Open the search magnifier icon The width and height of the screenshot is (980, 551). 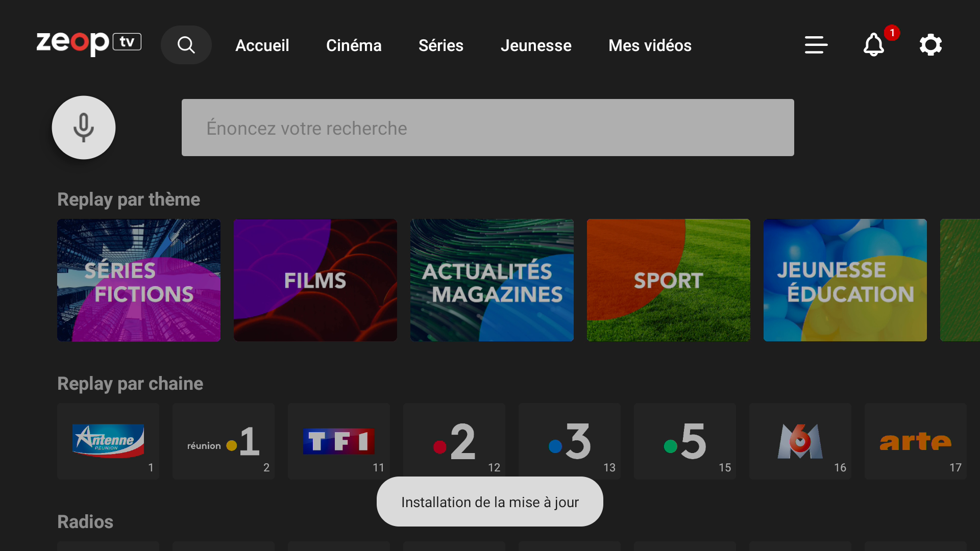coord(186,45)
